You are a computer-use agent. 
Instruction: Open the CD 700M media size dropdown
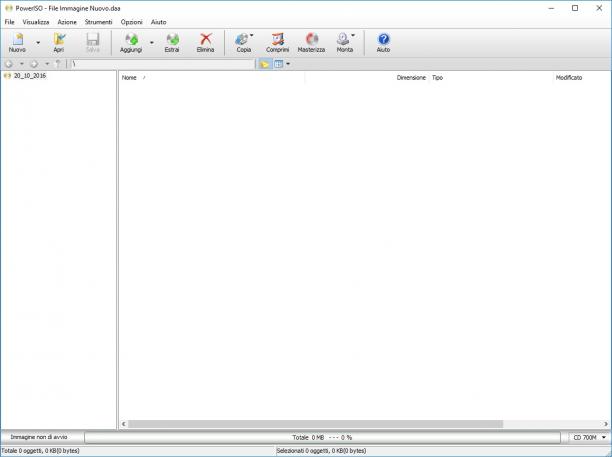[589, 438]
